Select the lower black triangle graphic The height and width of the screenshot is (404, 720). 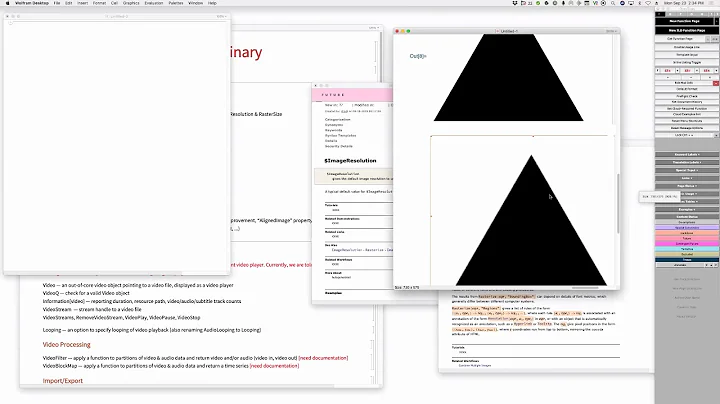531,230
